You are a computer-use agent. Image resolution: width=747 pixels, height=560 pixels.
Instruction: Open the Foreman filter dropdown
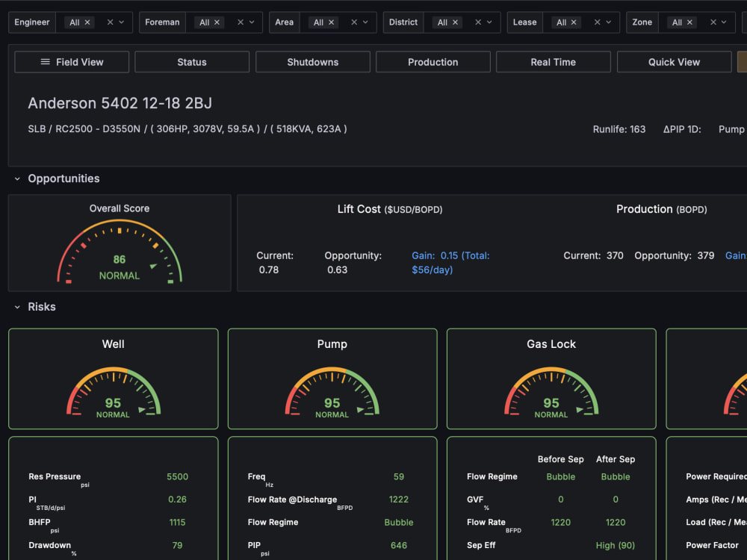252,22
